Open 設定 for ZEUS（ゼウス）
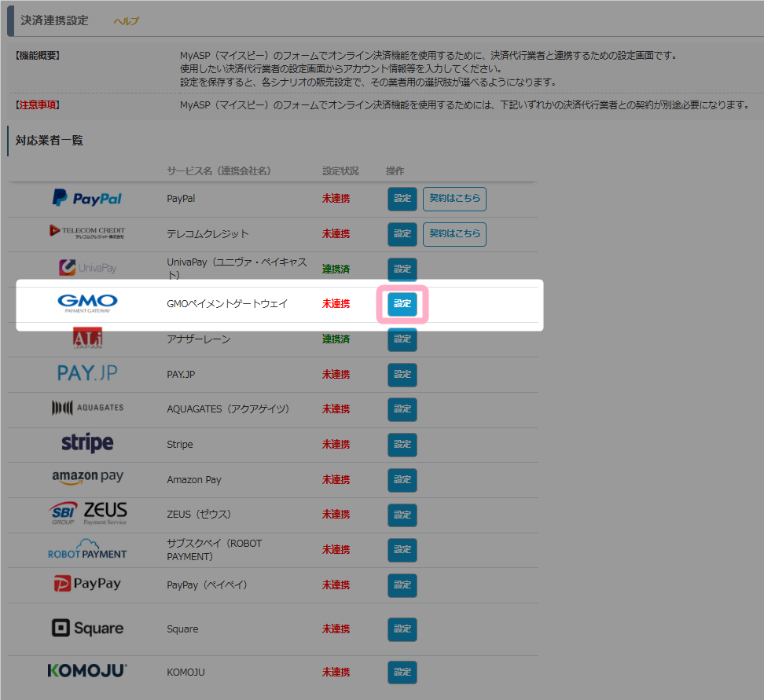This screenshot has height=700, width=764. 402,515
